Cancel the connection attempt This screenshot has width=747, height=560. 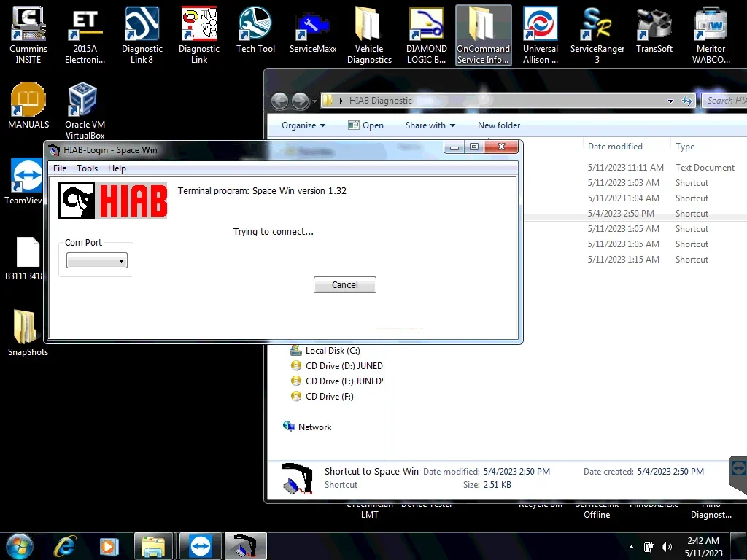[344, 285]
